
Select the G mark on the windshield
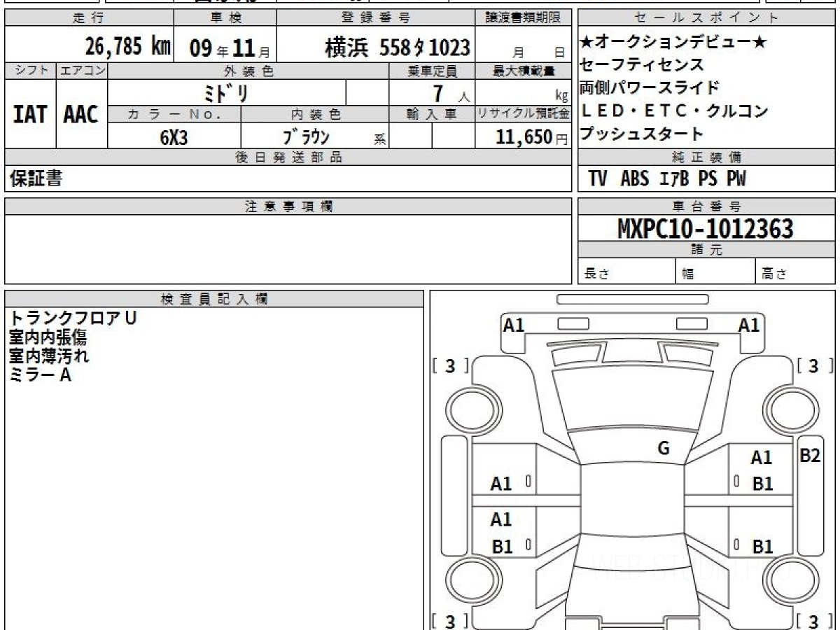pos(663,449)
